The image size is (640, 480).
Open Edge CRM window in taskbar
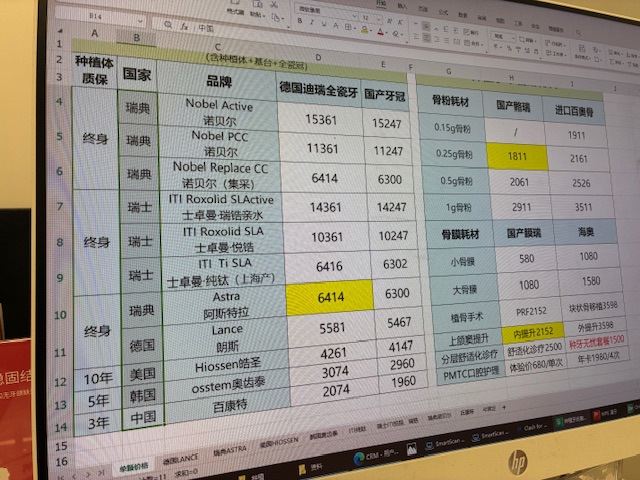[x=375, y=456]
